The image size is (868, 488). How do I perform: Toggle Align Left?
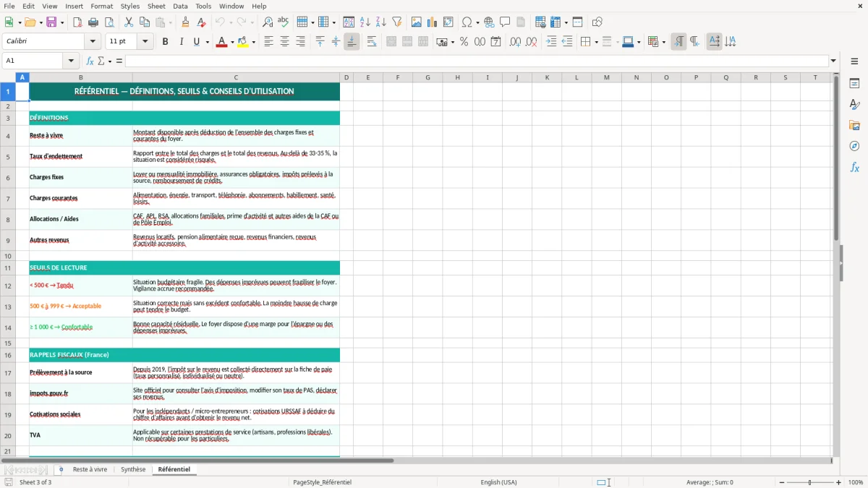[268, 42]
